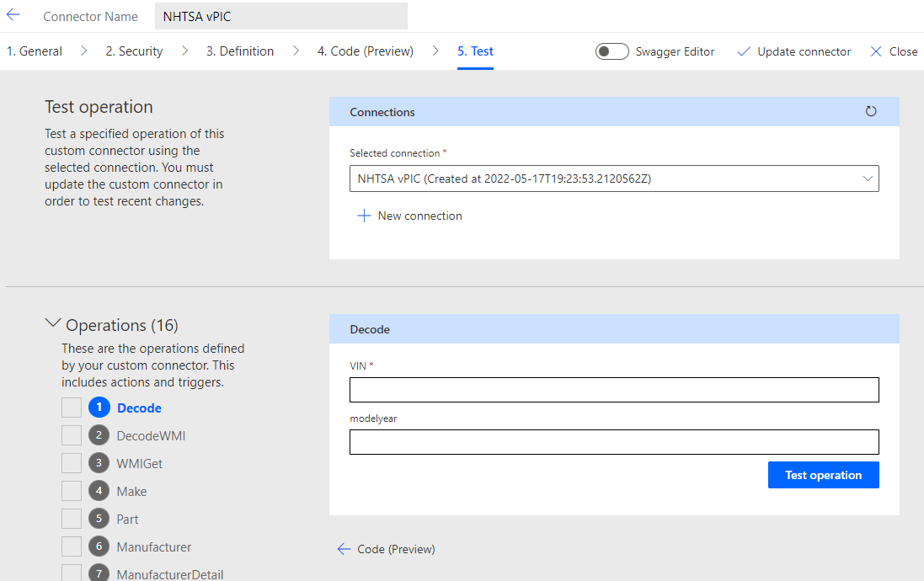Viewport: 924px width, 581px height.
Task: Go to the 2. Security tab
Action: [134, 51]
